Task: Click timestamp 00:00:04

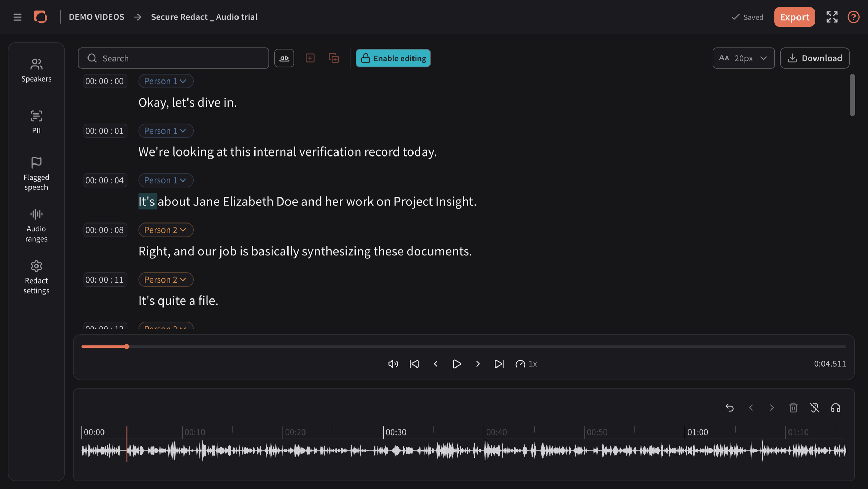Action: coord(105,180)
